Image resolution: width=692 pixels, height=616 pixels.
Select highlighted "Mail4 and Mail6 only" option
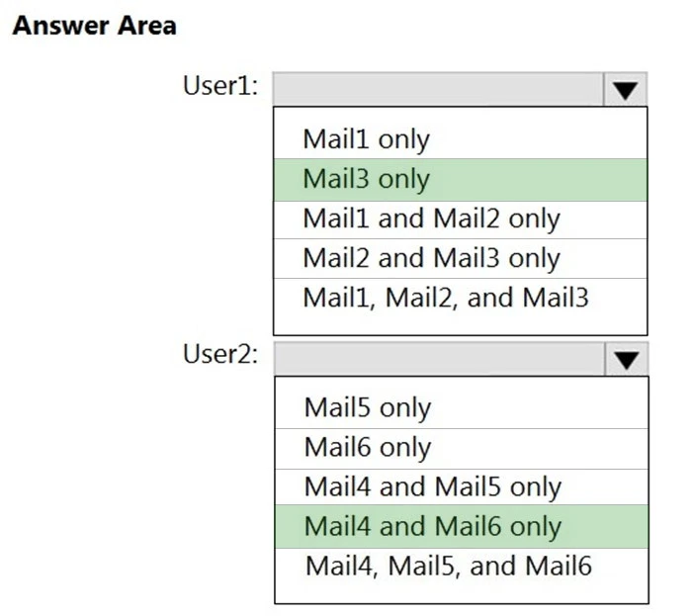[432, 526]
